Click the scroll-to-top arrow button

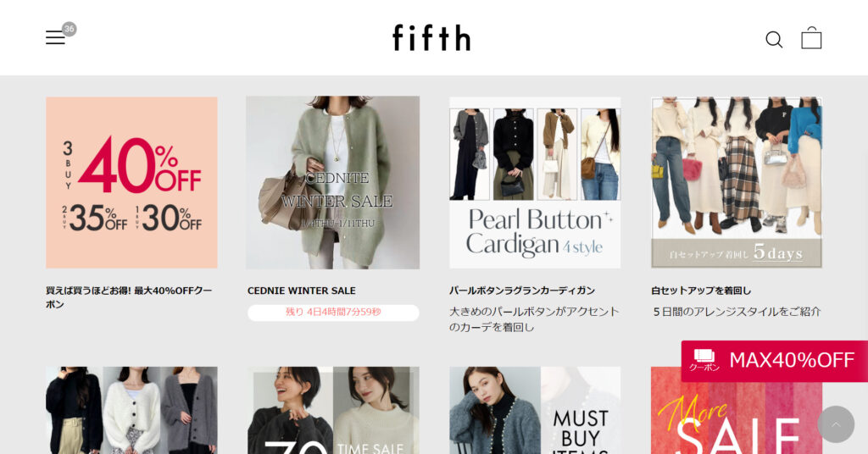836,424
